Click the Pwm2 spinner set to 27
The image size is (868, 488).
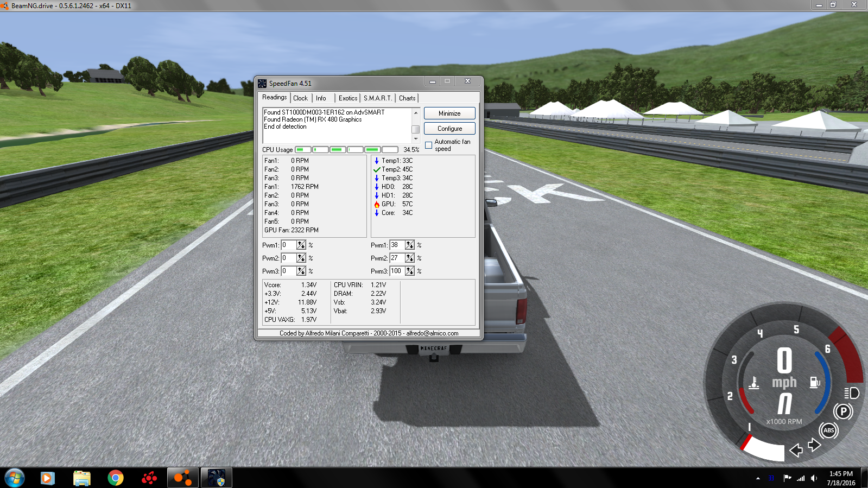410,258
